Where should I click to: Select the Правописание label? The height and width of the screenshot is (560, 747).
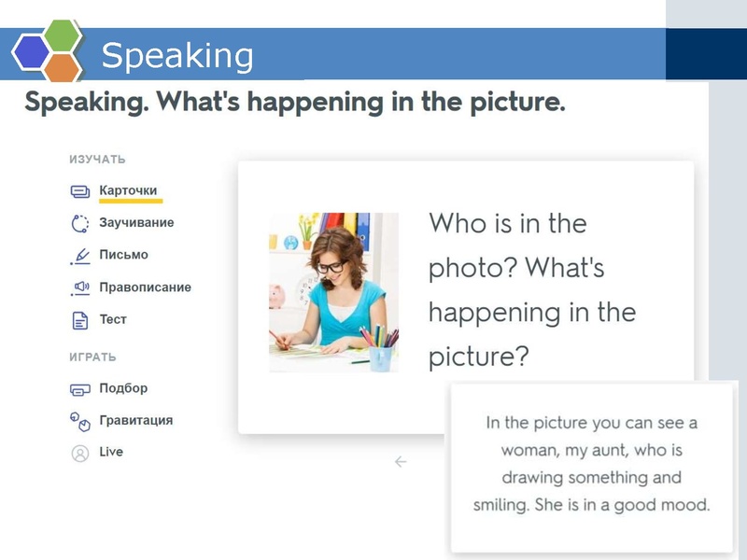[145, 287]
